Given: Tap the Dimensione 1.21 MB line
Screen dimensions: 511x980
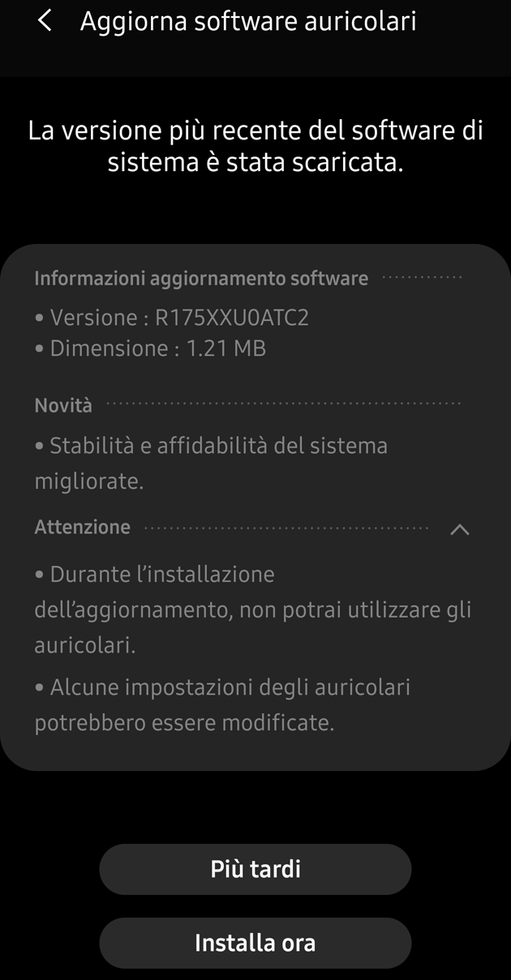Looking at the screenshot, I should 151,349.
